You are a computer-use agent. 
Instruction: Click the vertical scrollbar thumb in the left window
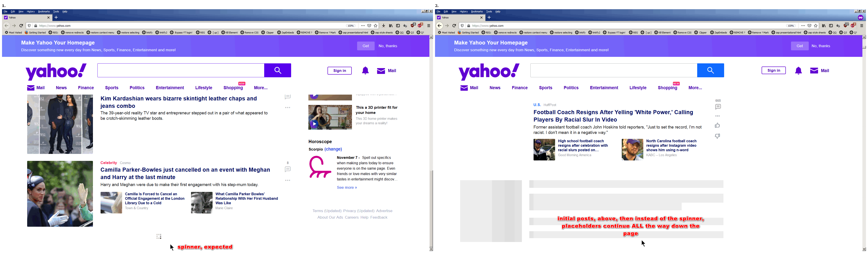tap(431, 209)
